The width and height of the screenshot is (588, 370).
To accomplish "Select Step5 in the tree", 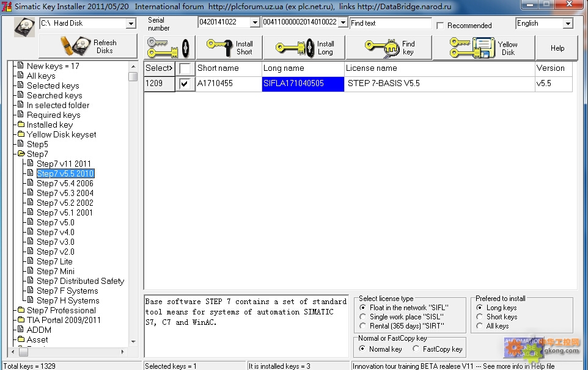I will point(37,144).
